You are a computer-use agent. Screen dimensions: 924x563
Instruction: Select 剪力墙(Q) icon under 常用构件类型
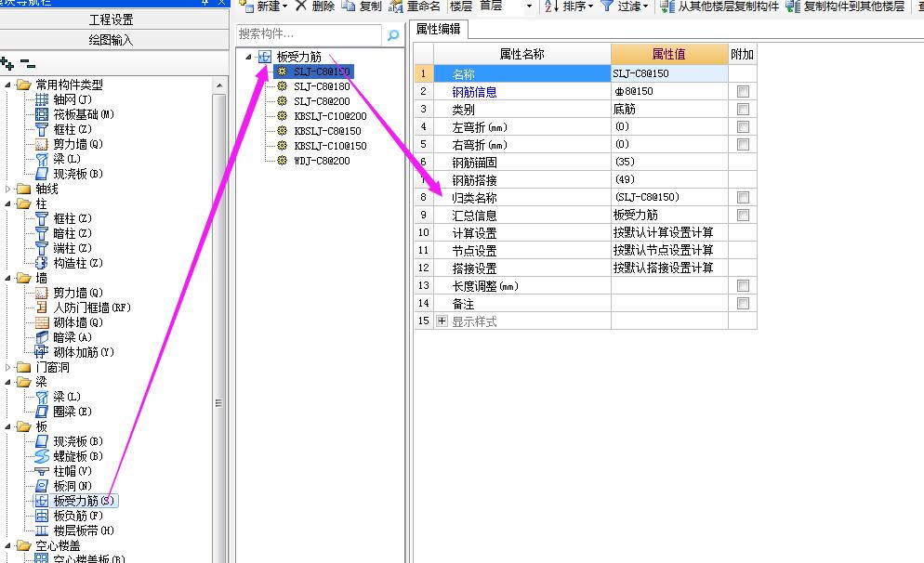[42, 144]
